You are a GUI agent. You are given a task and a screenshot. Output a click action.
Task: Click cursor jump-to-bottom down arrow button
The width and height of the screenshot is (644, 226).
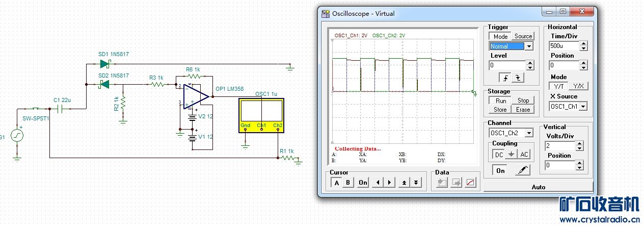416,182
